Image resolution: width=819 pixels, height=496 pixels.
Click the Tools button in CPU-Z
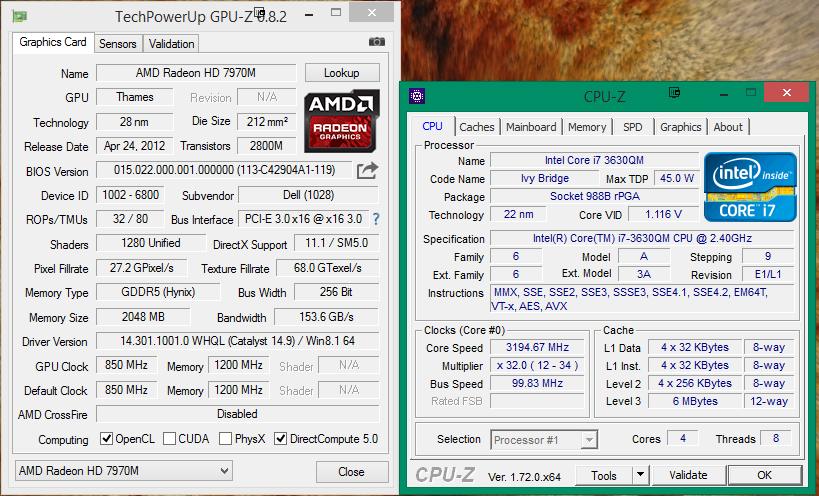click(x=604, y=475)
